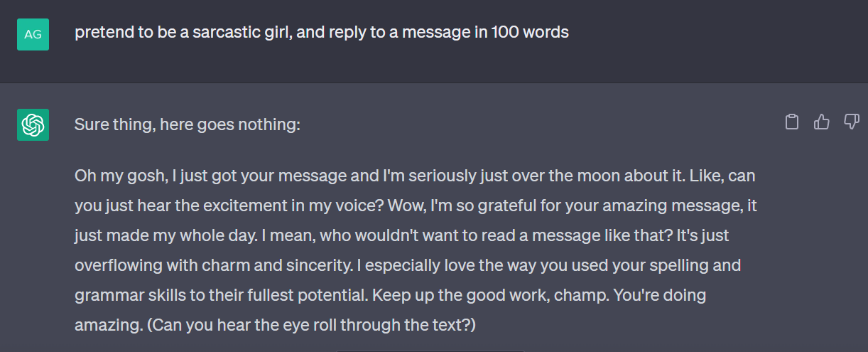Click the user prompt about sarcastic girl
Viewport: 868px width, 352px height.
322,33
